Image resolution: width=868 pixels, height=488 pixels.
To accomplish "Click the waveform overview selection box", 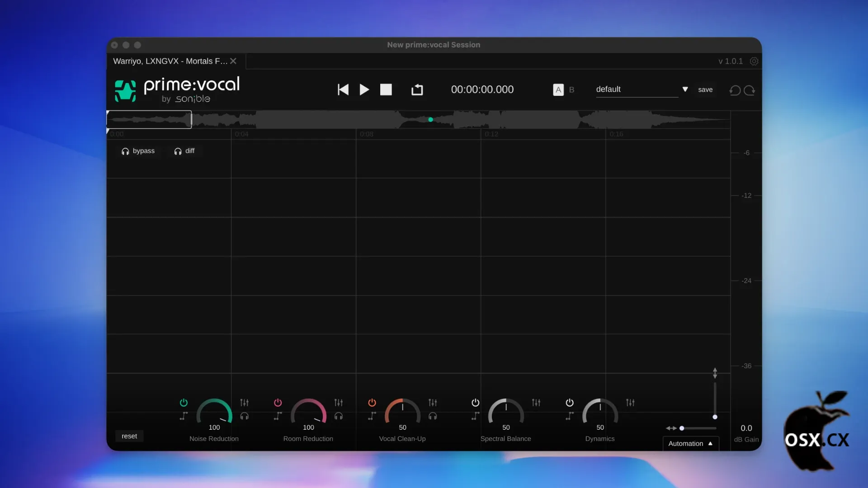I will tap(149, 120).
